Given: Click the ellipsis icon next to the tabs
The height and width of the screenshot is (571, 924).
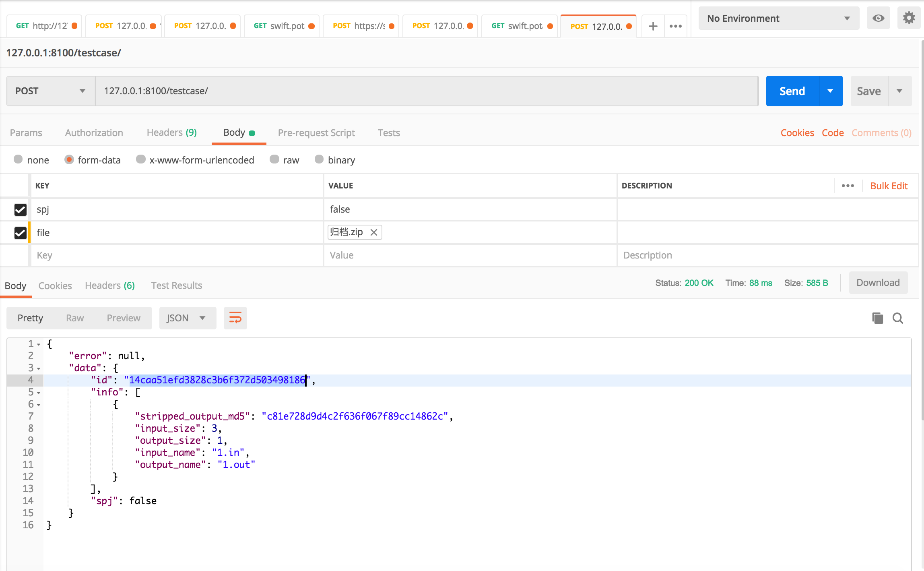Looking at the screenshot, I should coord(675,26).
